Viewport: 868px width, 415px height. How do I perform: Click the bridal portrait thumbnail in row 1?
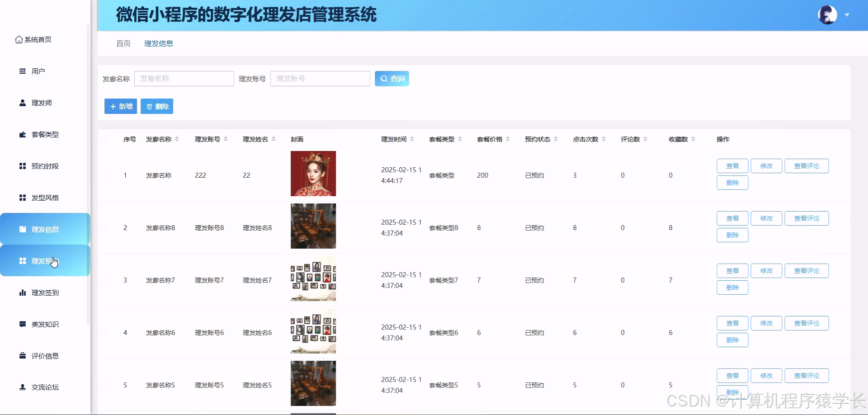313,174
